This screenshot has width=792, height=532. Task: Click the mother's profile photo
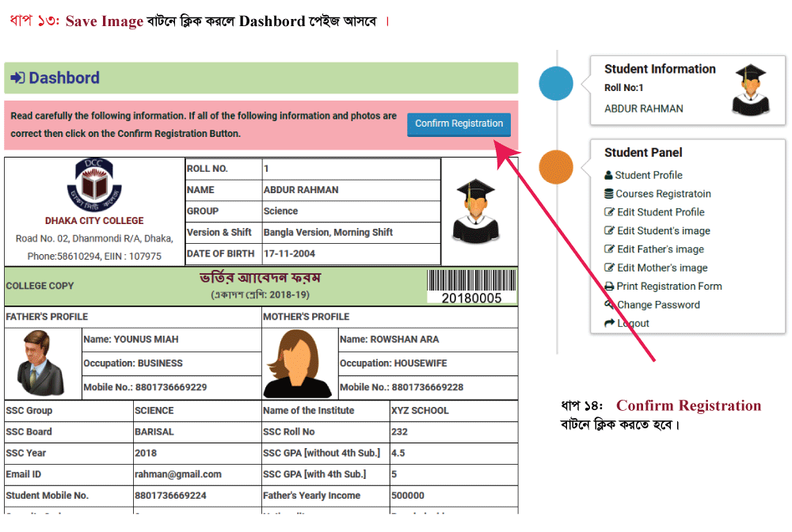[297, 363]
